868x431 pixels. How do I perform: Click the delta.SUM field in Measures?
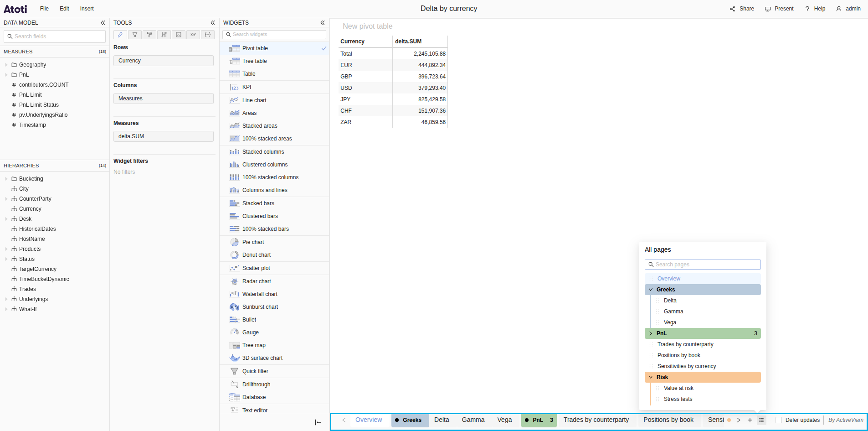[164, 136]
